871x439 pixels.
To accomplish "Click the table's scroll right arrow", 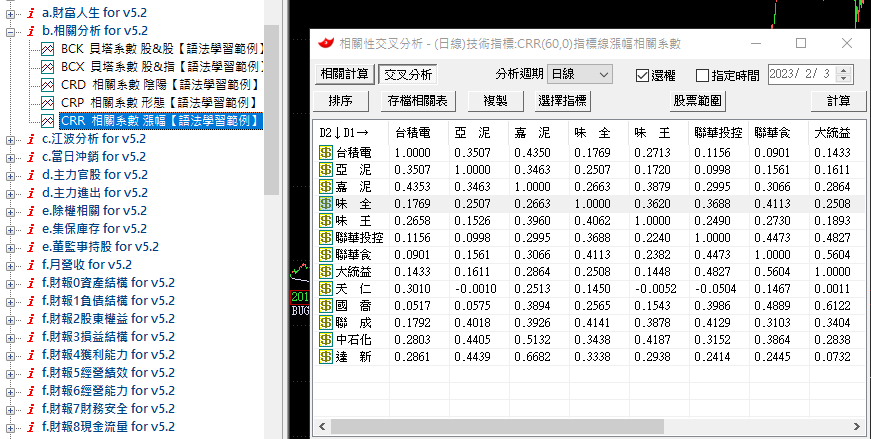I will coord(857,426).
